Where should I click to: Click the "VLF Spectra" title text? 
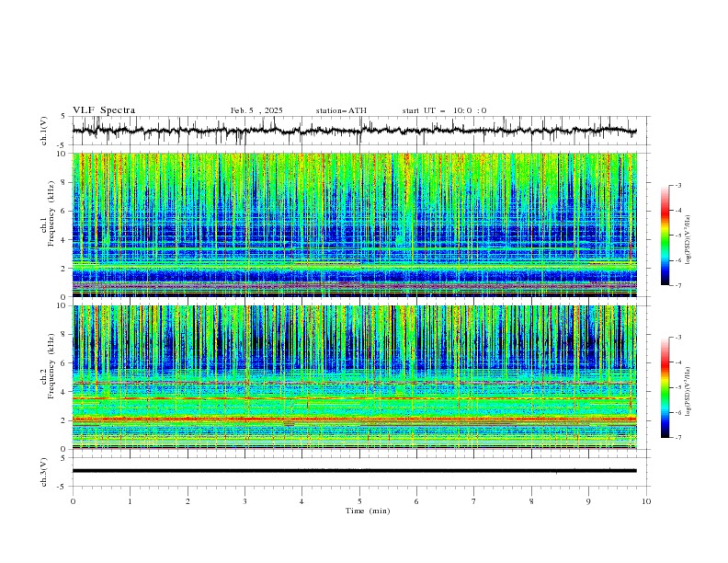coord(104,110)
